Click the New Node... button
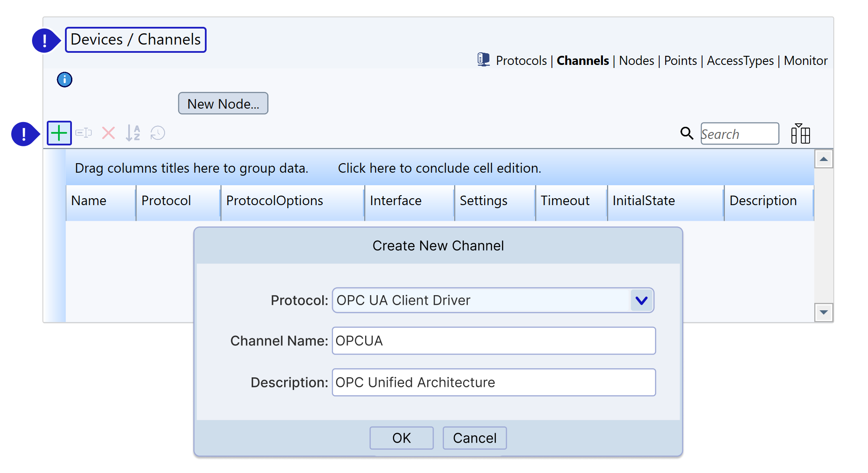868x473 pixels. click(x=223, y=103)
